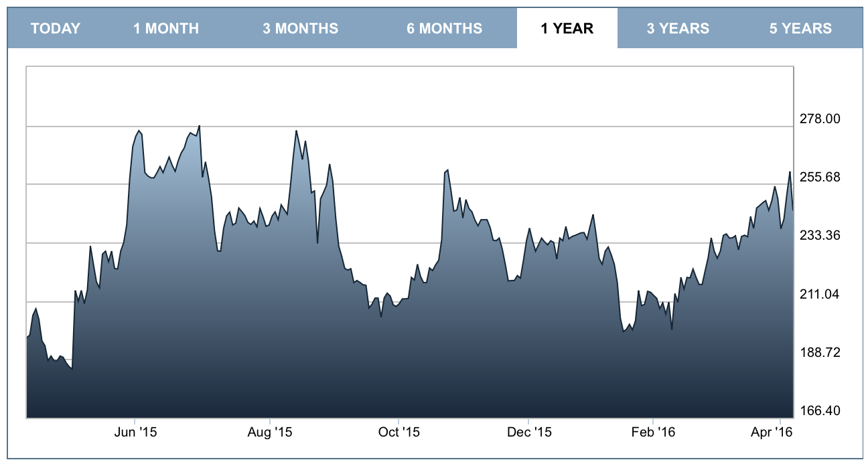The width and height of the screenshot is (868, 466).
Task: Select the 211.04 price level label
Action: [x=820, y=294]
